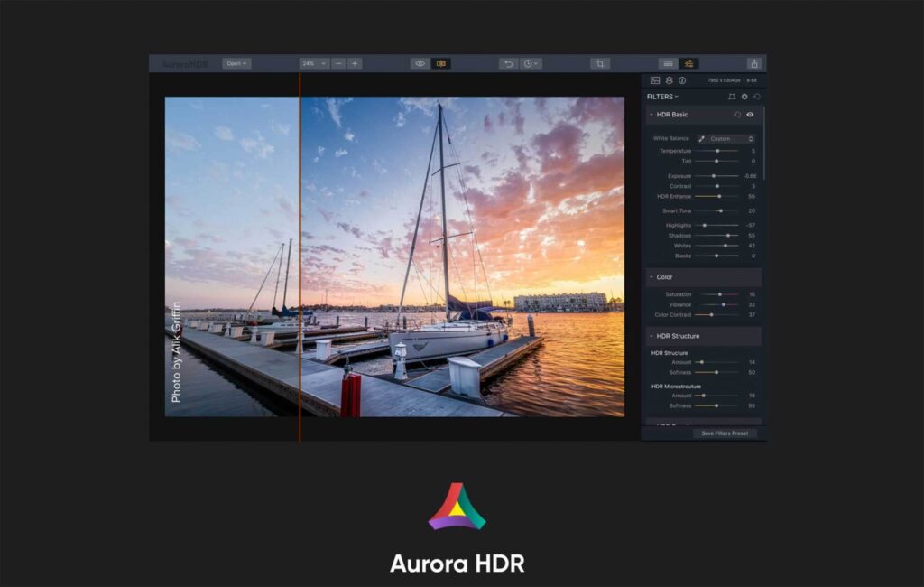Open the Share/export menu
This screenshot has height=587, width=924.
[754, 63]
